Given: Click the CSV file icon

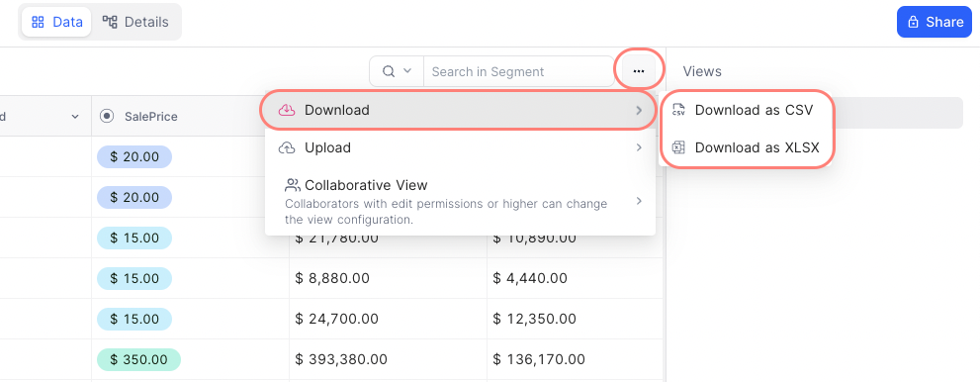Looking at the screenshot, I should tap(678, 110).
